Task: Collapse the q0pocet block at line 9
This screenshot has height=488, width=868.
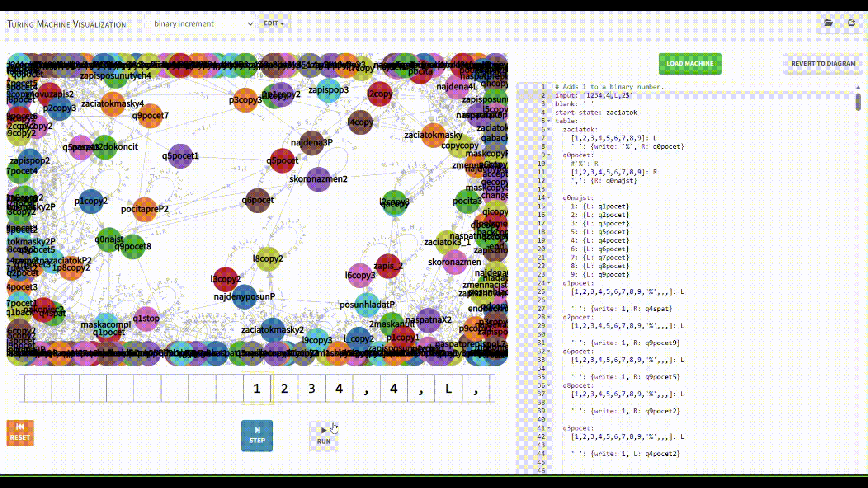Action: point(548,155)
